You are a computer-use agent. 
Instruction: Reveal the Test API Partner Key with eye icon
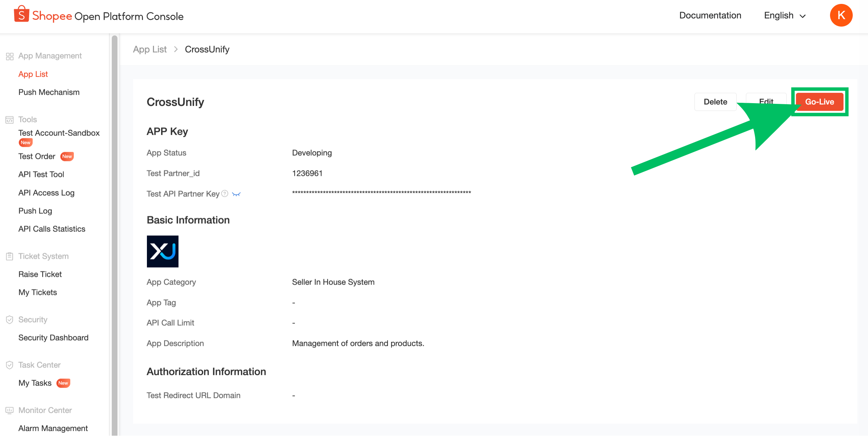236,194
